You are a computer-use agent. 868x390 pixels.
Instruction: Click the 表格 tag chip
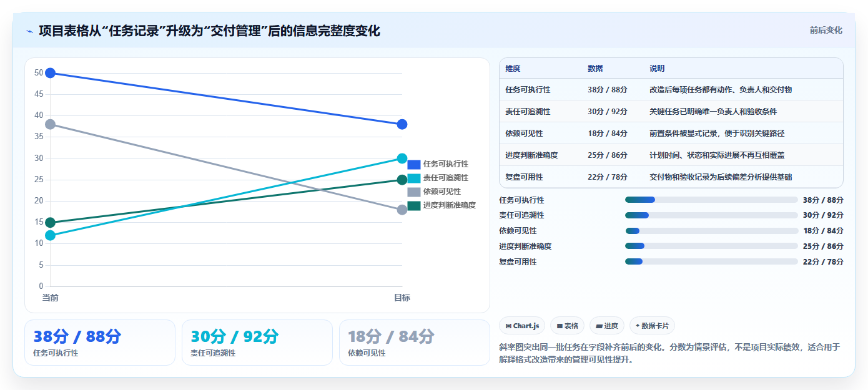click(x=567, y=326)
